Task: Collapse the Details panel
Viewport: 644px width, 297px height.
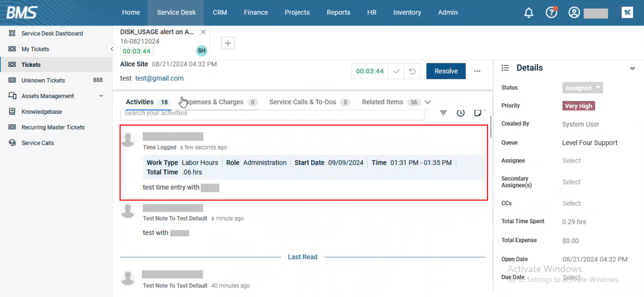Action: pyautogui.click(x=632, y=68)
